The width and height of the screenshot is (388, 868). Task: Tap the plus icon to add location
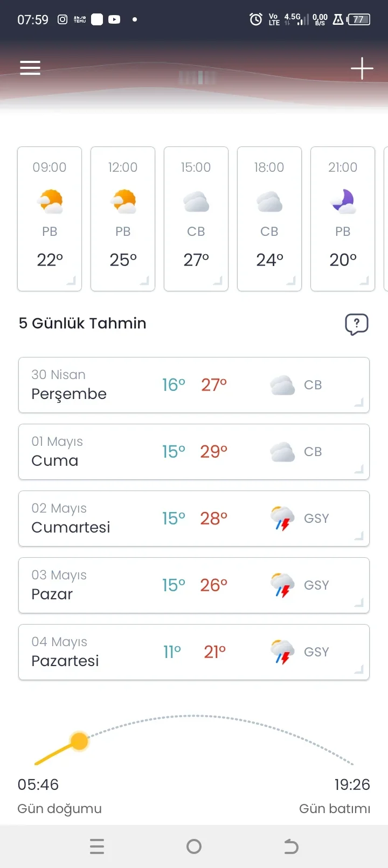(x=362, y=68)
